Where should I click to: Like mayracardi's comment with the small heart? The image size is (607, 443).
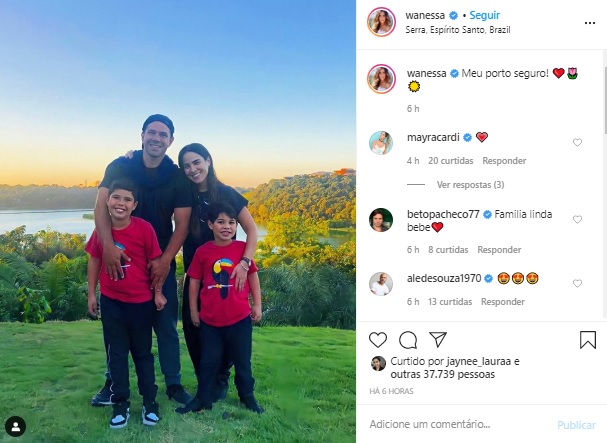click(577, 143)
